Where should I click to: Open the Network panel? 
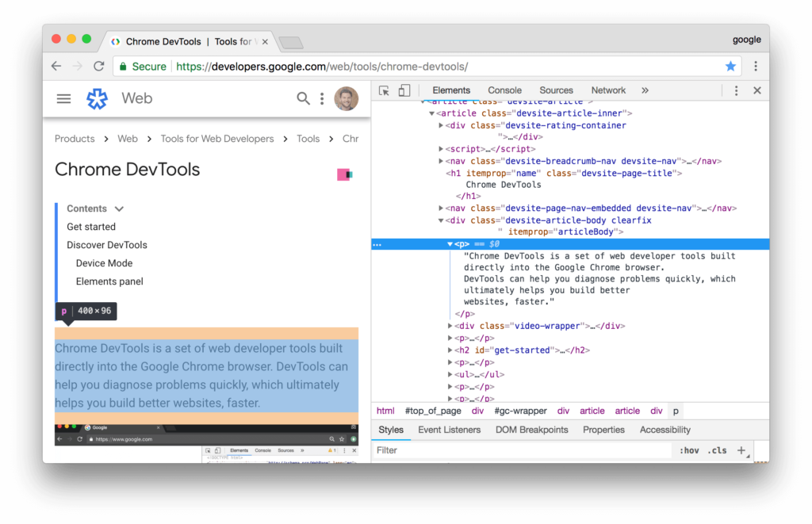click(x=608, y=90)
